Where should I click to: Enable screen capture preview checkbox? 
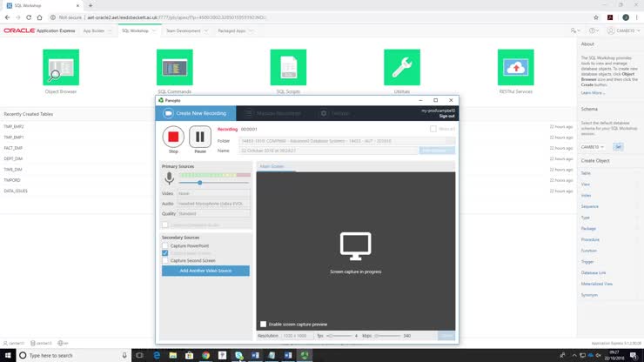264,325
